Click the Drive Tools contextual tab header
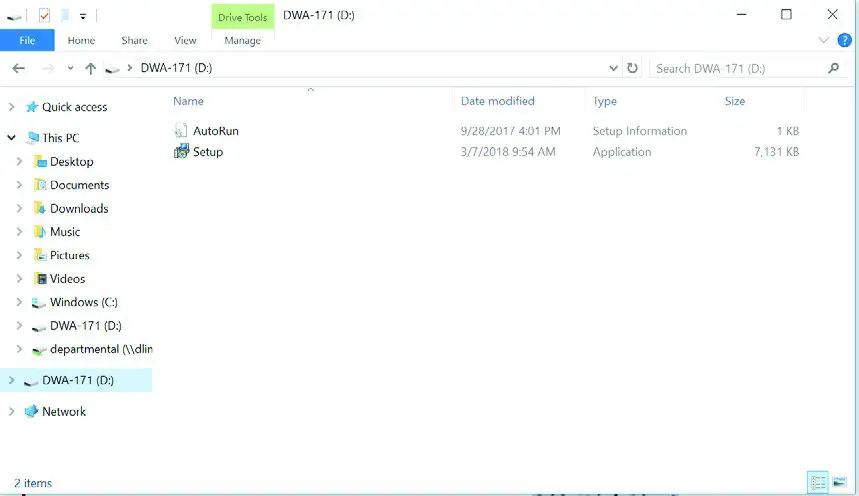This screenshot has width=859, height=496. pos(243,17)
